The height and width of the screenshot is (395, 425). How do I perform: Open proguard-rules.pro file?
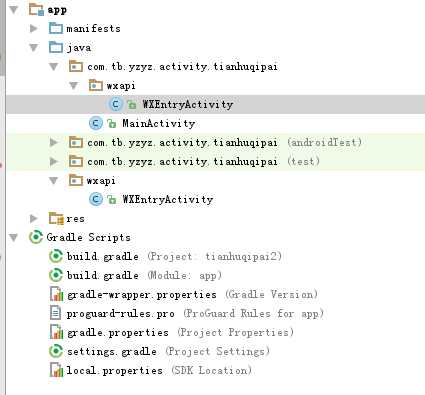coord(195,314)
